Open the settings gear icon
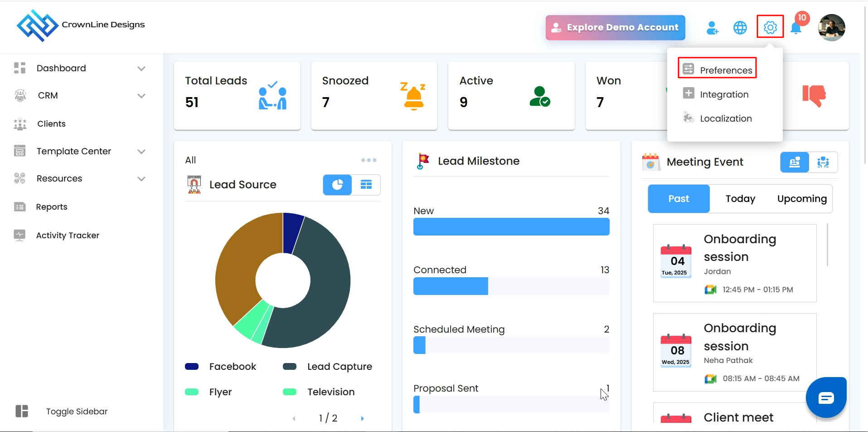The image size is (868, 432). click(770, 27)
